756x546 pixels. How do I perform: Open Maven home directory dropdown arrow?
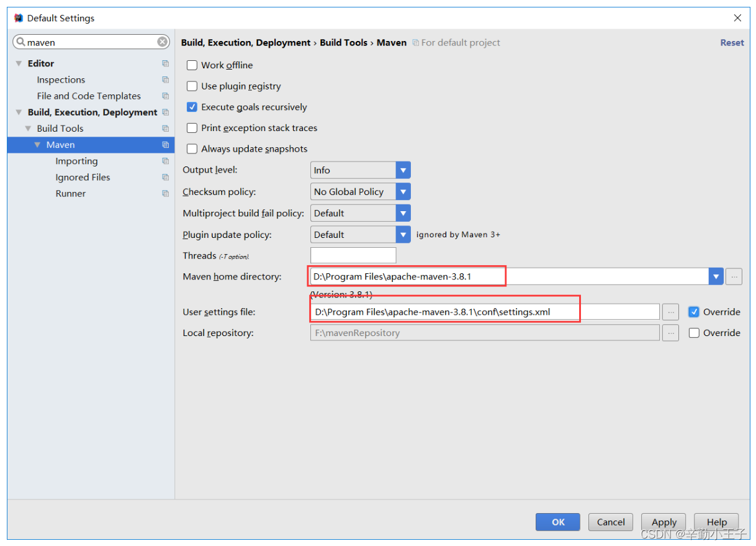pos(716,276)
